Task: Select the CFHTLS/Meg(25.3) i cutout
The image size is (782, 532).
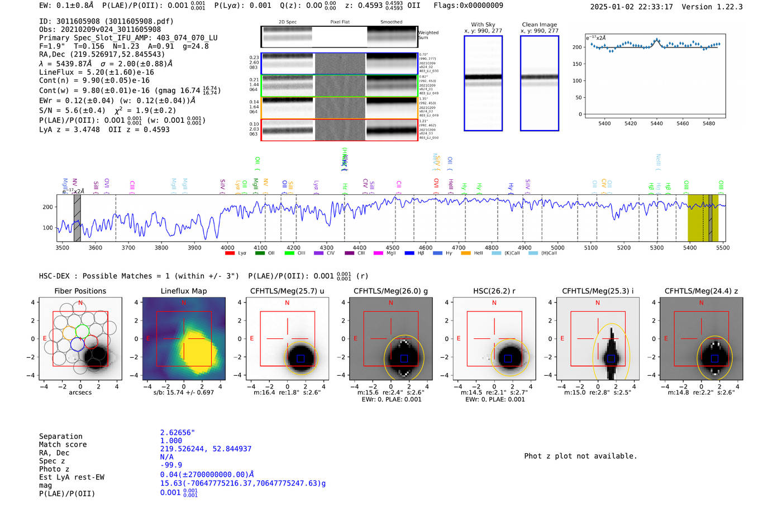Action: pyautogui.click(x=598, y=339)
